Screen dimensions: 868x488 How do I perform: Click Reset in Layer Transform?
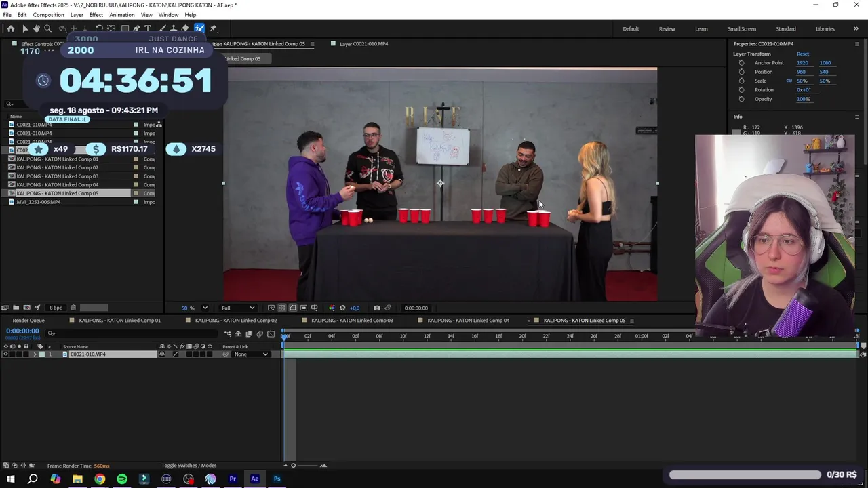(x=803, y=54)
